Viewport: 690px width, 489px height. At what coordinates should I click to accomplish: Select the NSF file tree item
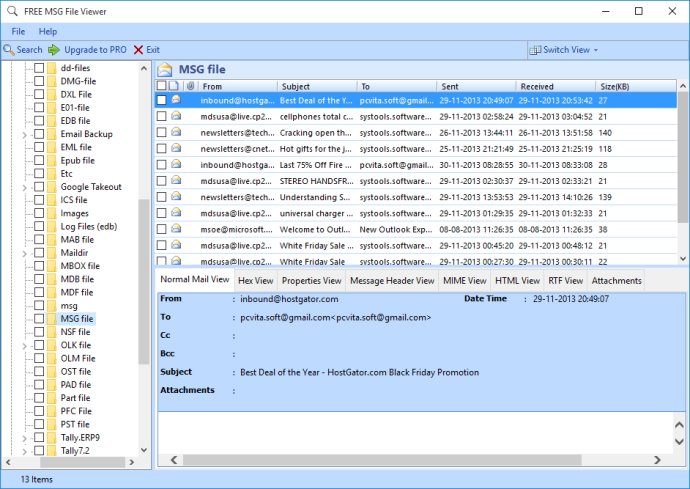click(x=75, y=332)
